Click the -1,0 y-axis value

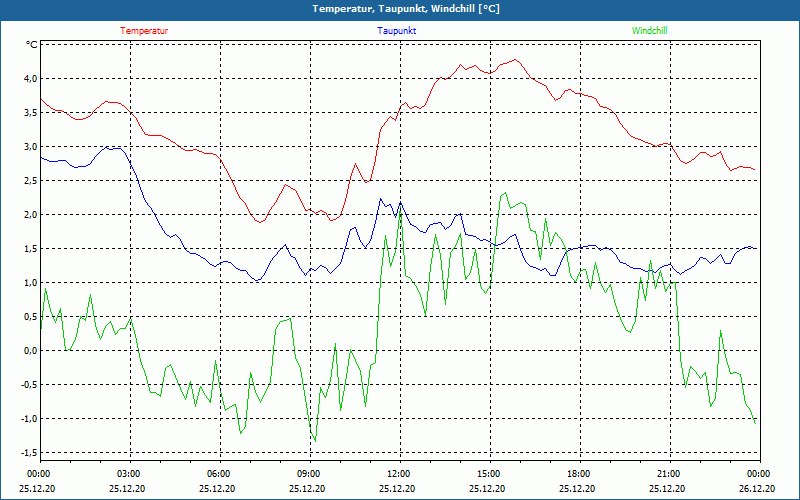[x=29, y=419]
